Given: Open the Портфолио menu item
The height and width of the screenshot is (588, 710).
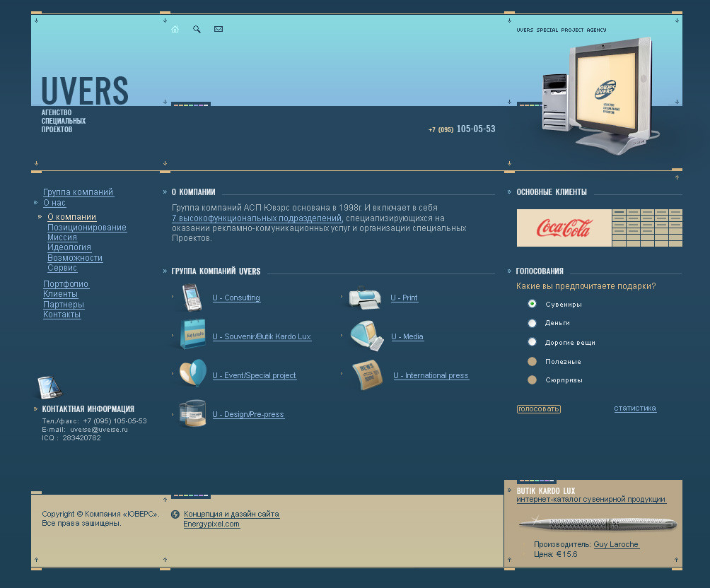Looking at the screenshot, I should pyautogui.click(x=66, y=284).
